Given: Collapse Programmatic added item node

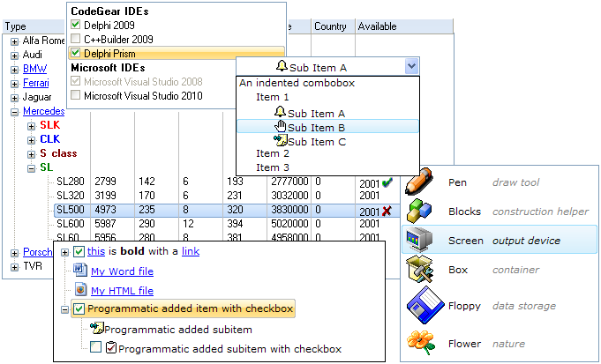Looking at the screenshot, I should 64,309.
